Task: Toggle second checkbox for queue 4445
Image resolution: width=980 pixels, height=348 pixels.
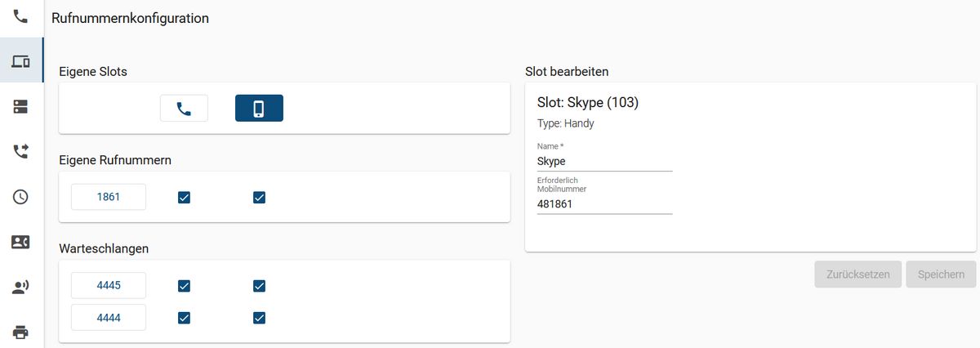Action: click(259, 285)
